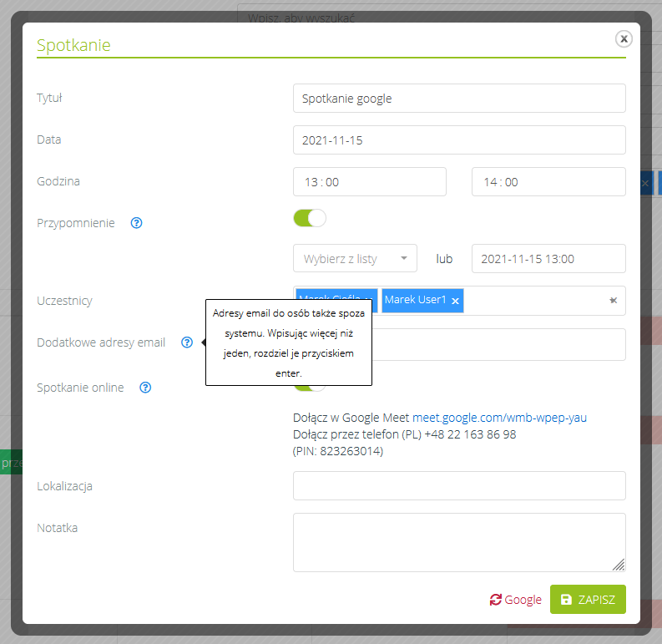Click the help icon beside Dodatkowe adresy email
This screenshot has height=644, width=662.
tap(187, 342)
